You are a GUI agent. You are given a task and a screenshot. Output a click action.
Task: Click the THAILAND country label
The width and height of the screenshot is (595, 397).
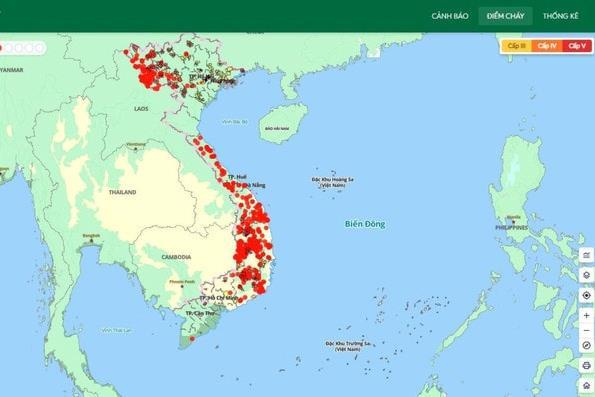click(123, 192)
